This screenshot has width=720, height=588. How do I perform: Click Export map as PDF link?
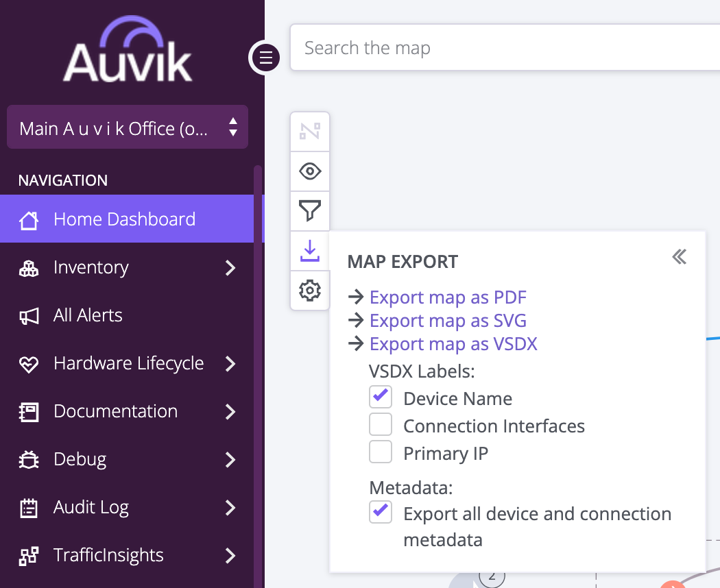click(448, 297)
